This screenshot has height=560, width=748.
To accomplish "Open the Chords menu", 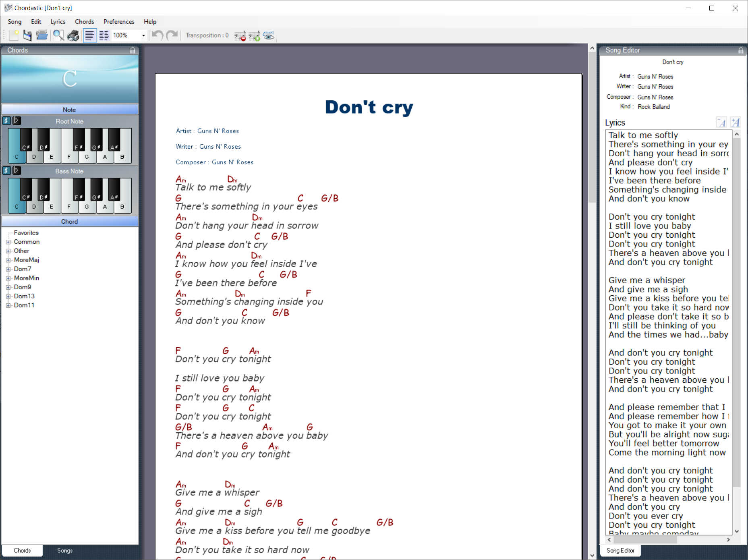I will click(85, 22).
